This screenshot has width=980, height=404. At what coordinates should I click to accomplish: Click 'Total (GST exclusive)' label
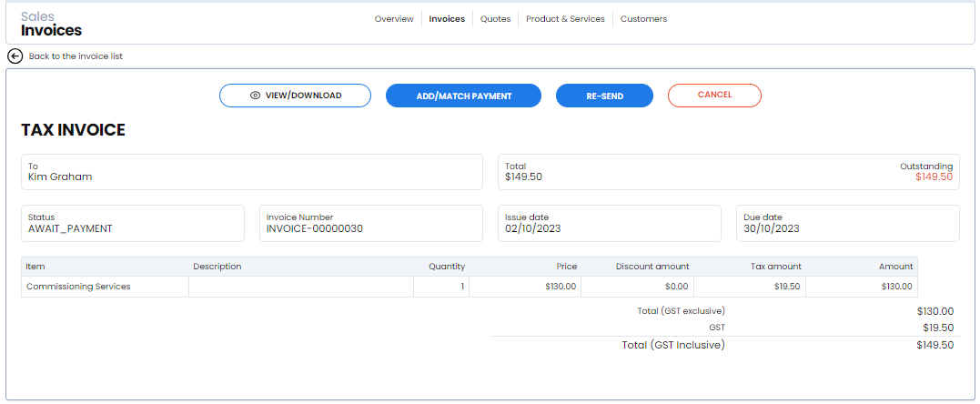pyautogui.click(x=681, y=311)
